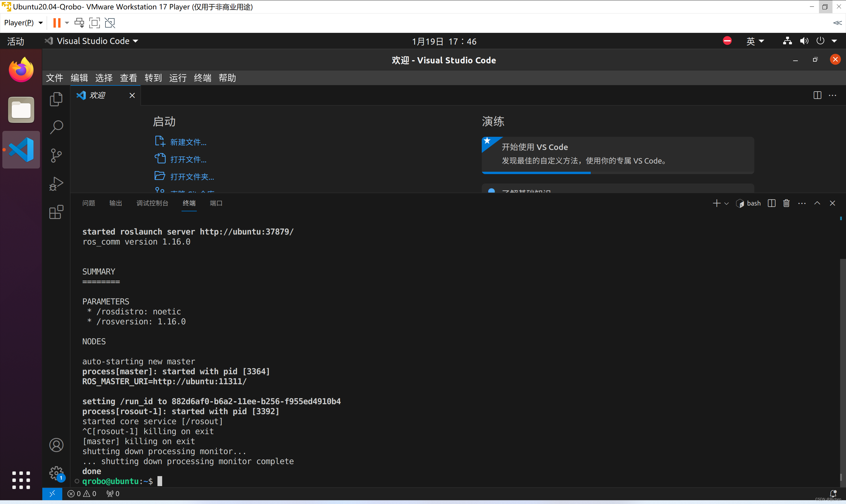Screen dimensions: 846x504
Task: Click the network status icon in top bar
Action: click(x=787, y=41)
